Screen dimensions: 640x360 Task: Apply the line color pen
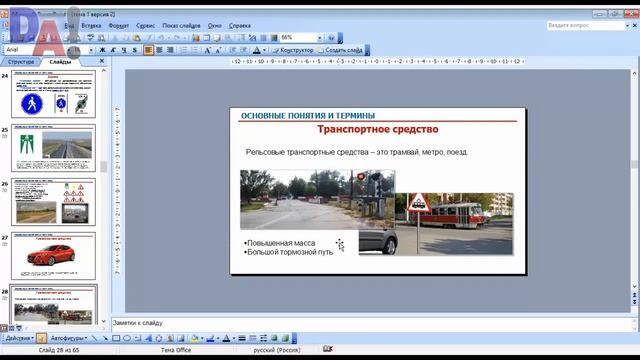211,338
